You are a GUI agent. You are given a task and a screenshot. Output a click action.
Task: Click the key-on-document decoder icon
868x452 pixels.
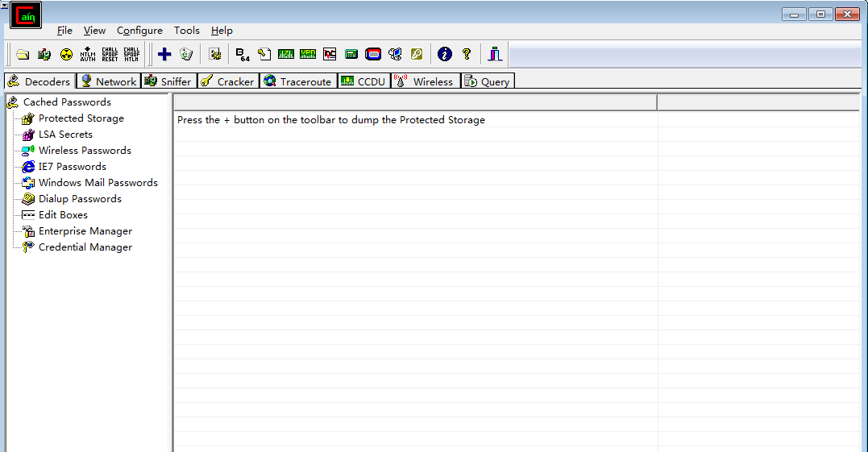click(264, 54)
